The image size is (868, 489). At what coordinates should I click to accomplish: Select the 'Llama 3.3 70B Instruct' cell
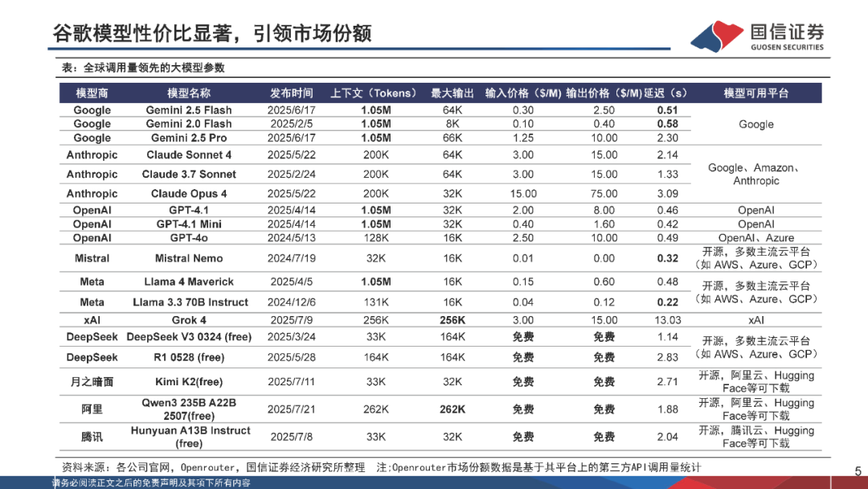pyautogui.click(x=190, y=302)
